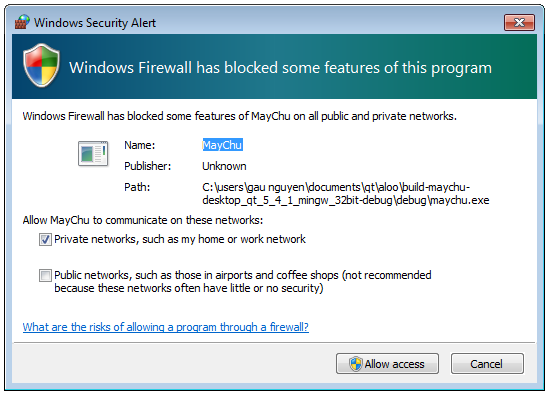The height and width of the screenshot is (394, 548).
Task: Enable the Public networks checkbox
Action: (x=45, y=275)
